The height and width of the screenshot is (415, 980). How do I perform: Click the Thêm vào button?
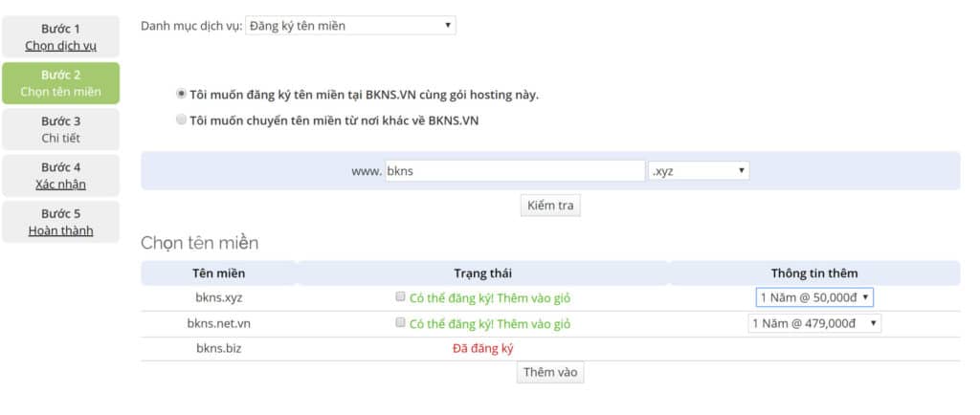coord(550,373)
